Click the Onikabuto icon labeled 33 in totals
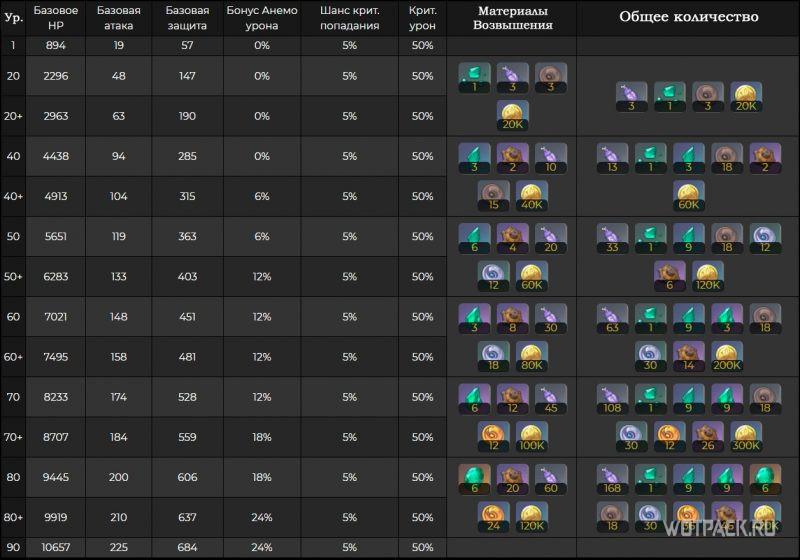The image size is (800, 560). 612,238
